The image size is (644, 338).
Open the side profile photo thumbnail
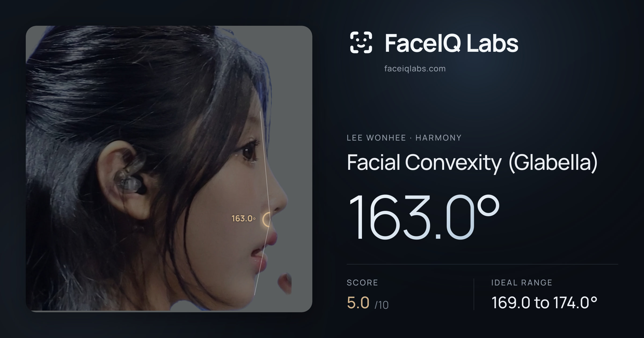(x=169, y=169)
